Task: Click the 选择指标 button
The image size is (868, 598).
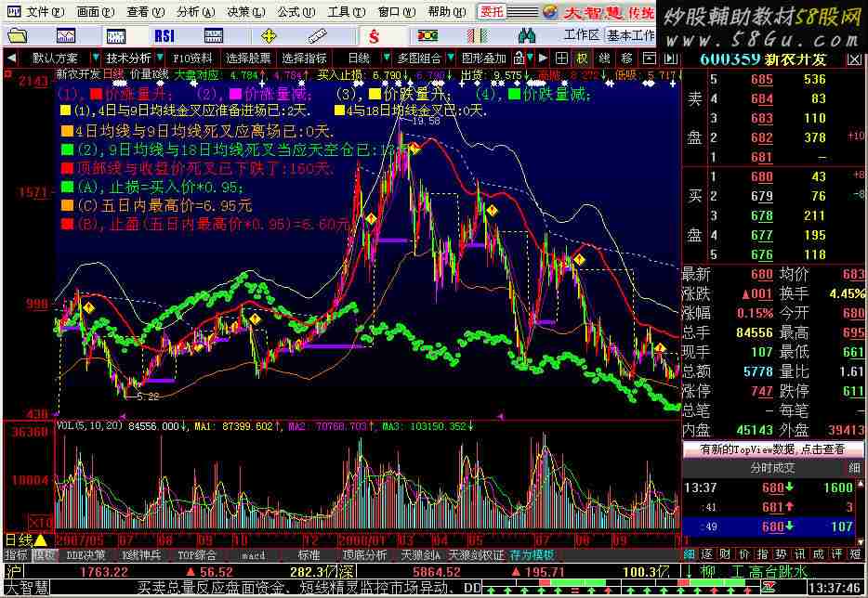Action: [304, 58]
